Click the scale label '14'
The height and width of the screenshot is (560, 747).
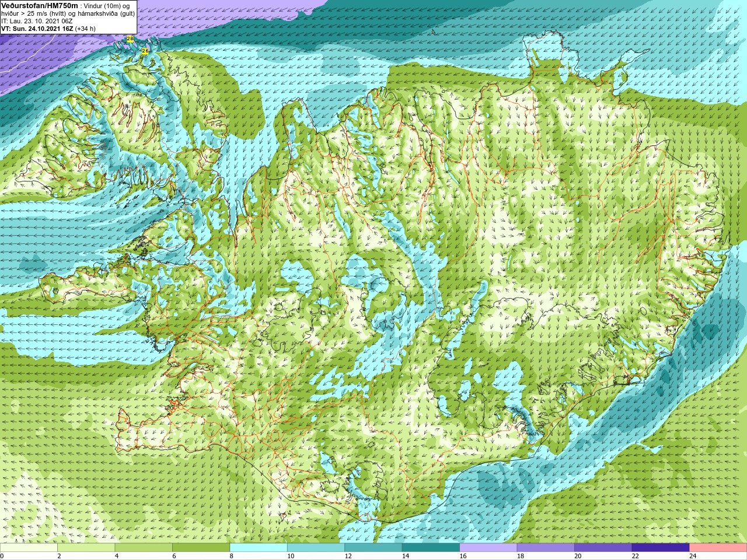pyautogui.click(x=406, y=556)
